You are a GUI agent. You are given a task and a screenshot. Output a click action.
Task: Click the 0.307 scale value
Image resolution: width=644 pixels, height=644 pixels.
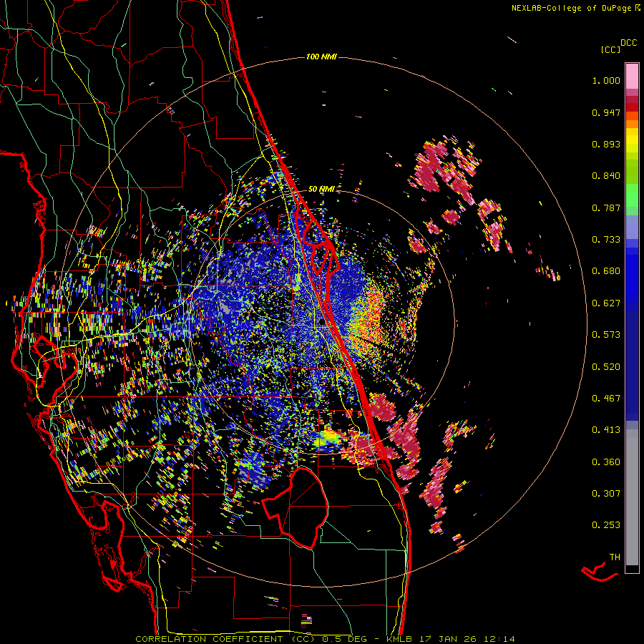click(x=606, y=494)
